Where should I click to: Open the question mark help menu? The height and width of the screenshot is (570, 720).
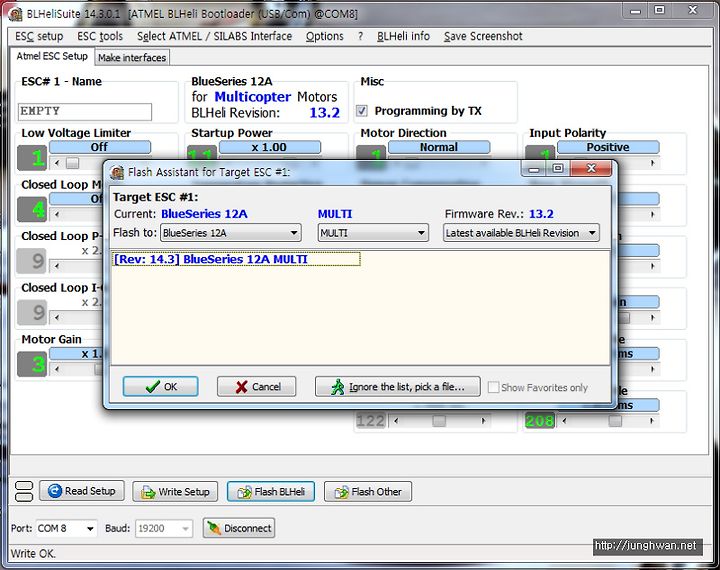point(360,36)
